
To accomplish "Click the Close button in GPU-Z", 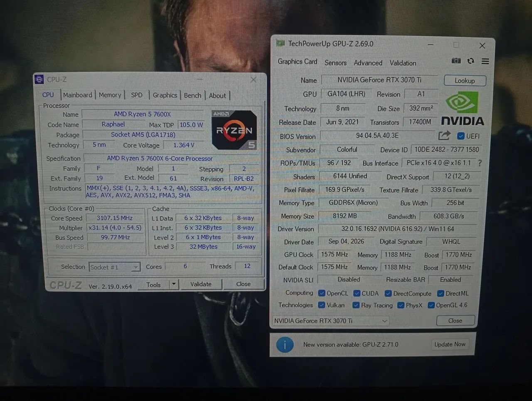I will (x=455, y=321).
